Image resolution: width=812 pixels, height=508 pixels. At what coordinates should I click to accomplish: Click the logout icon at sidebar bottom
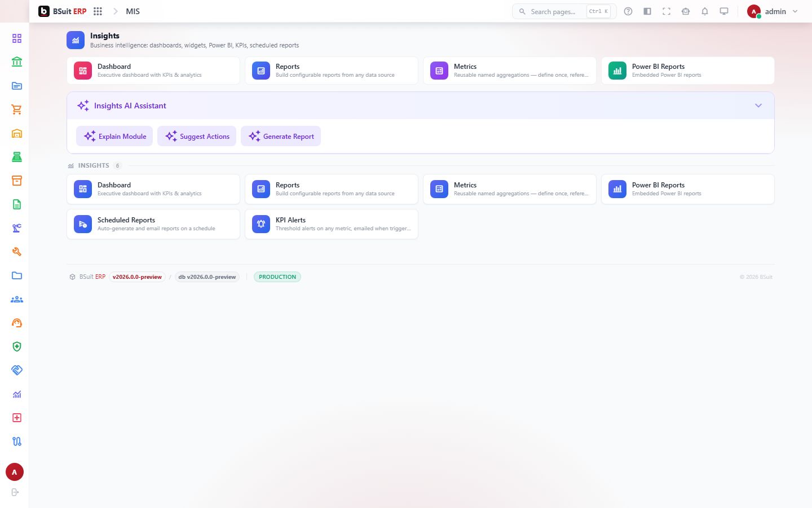[15, 492]
